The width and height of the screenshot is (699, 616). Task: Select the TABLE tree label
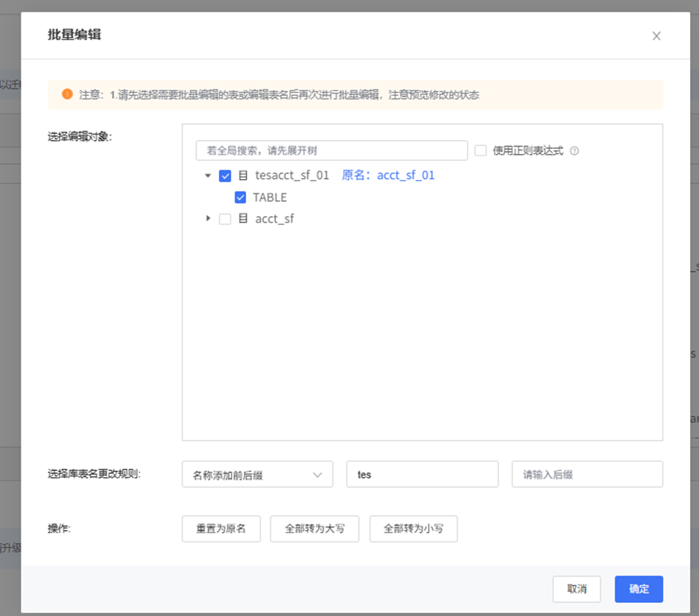tap(270, 197)
